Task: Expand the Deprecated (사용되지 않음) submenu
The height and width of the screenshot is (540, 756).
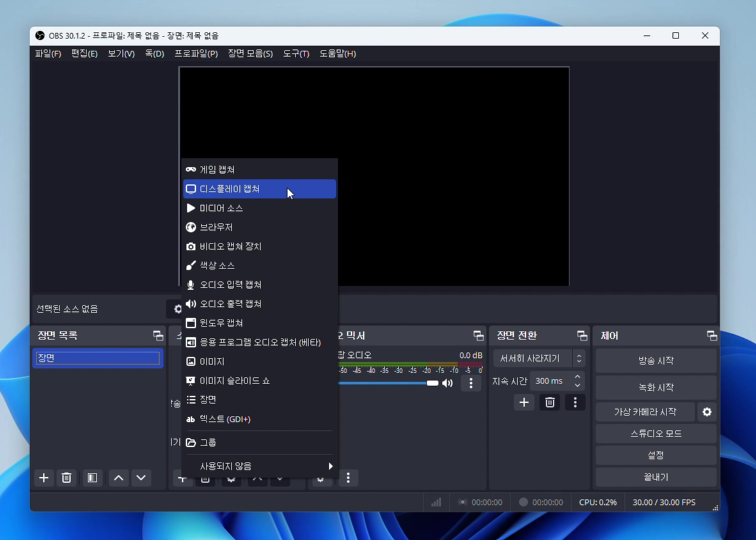Action: coord(260,466)
